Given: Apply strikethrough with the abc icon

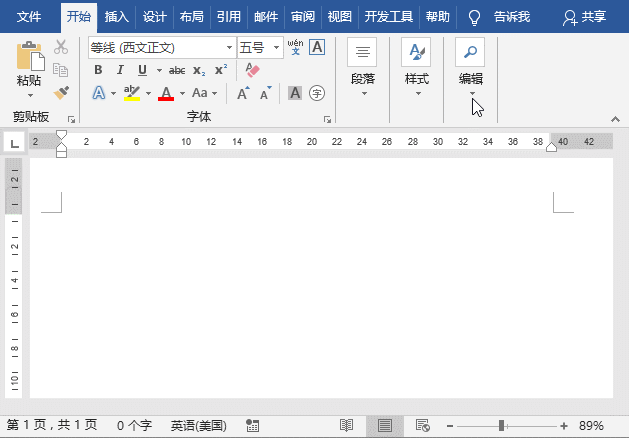Looking at the screenshot, I should tap(177, 70).
